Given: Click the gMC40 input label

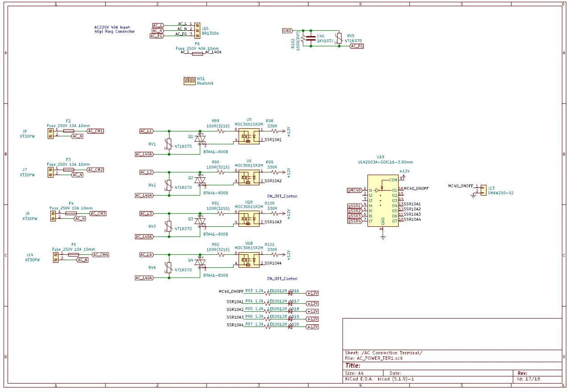Looking at the screenshot, I should click(x=355, y=190).
